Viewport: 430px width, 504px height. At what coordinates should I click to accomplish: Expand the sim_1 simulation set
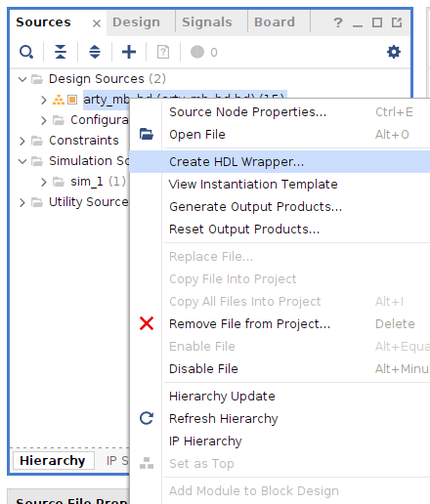click(44, 182)
